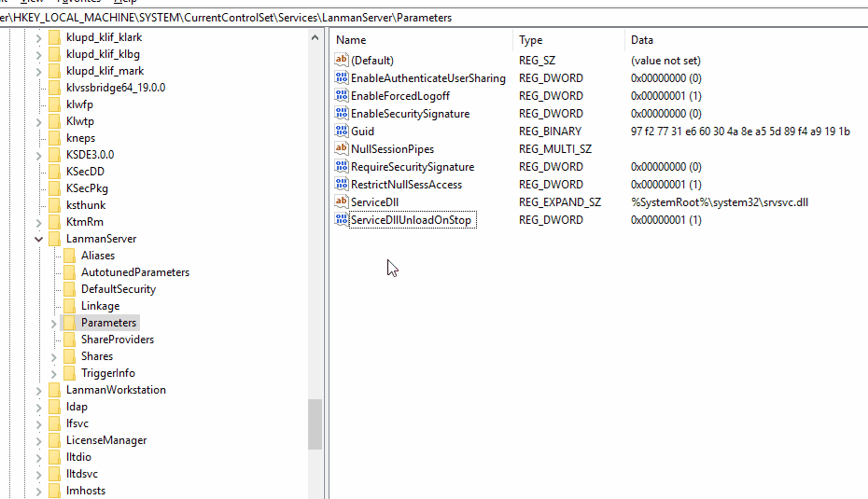Expand the Shares subkey arrow
Viewport: 868px width, 499px height.
pyautogui.click(x=54, y=357)
